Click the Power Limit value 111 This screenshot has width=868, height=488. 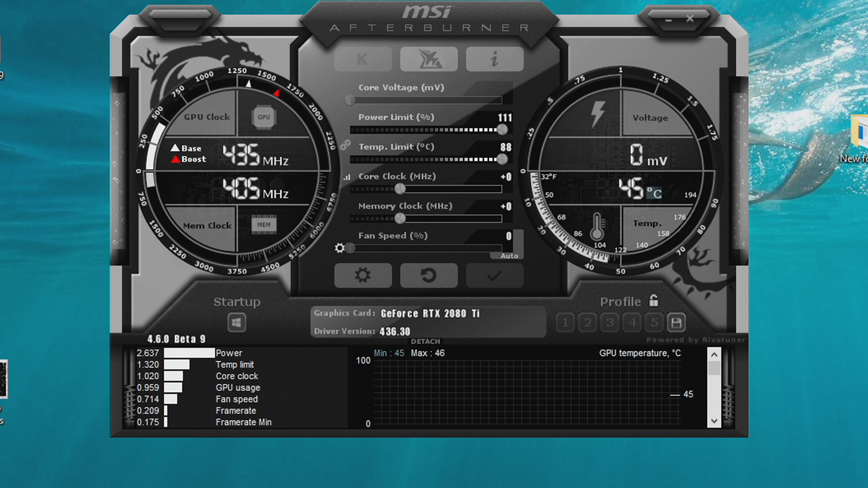click(505, 117)
